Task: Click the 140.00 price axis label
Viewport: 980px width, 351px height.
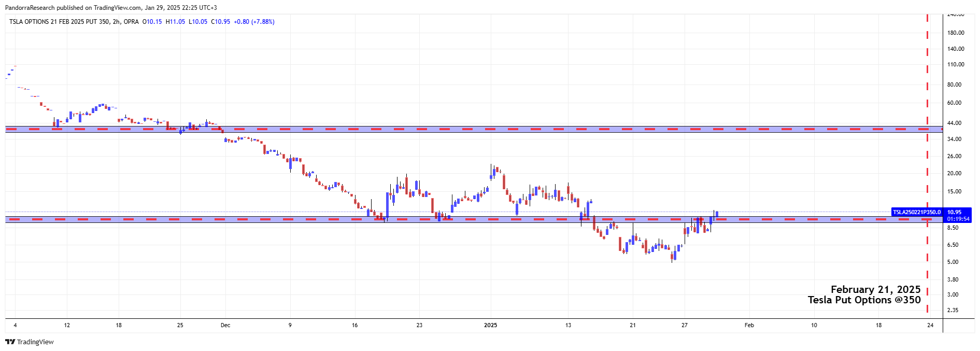Action: pyautogui.click(x=956, y=49)
